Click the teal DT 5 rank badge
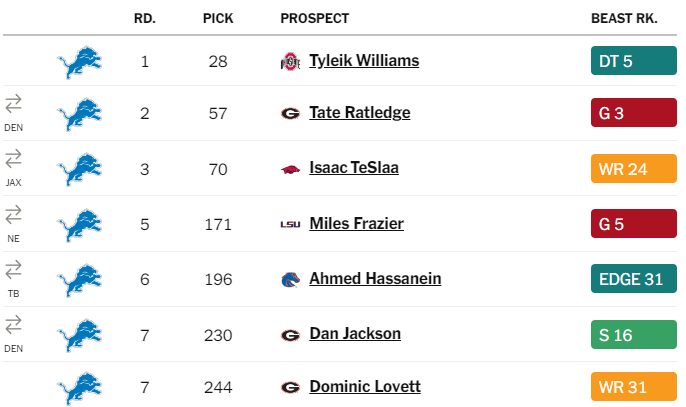 coord(634,61)
